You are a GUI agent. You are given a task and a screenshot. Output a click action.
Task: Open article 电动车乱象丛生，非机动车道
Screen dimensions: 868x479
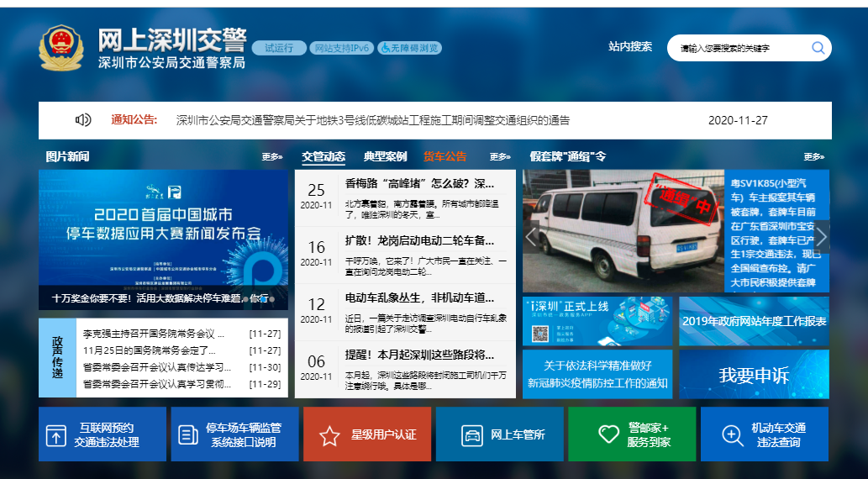(x=419, y=298)
